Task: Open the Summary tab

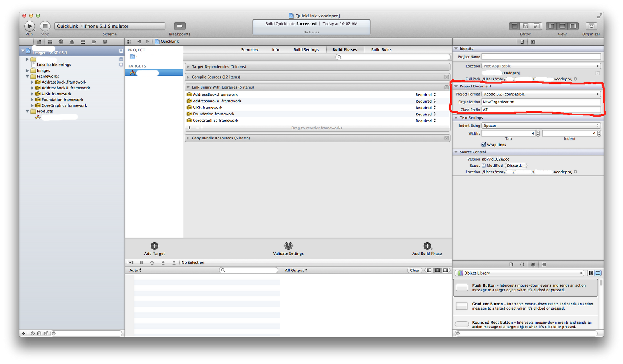Action: (x=250, y=50)
